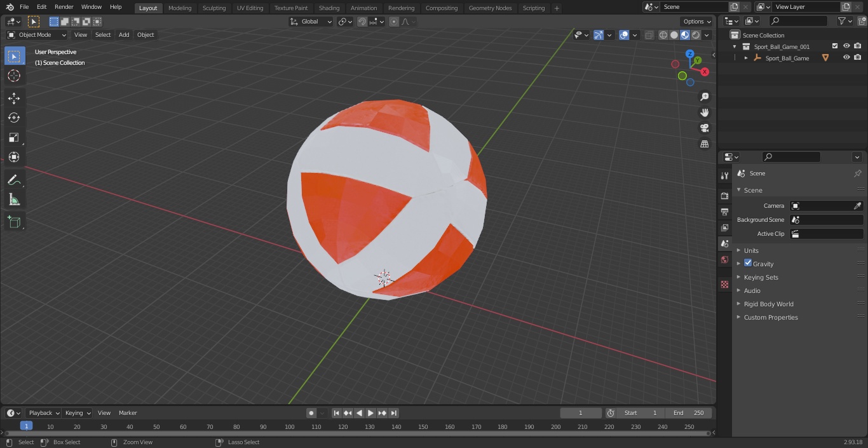Open Global transform orientation dropdown
This screenshot has height=448, width=868.
[311, 22]
